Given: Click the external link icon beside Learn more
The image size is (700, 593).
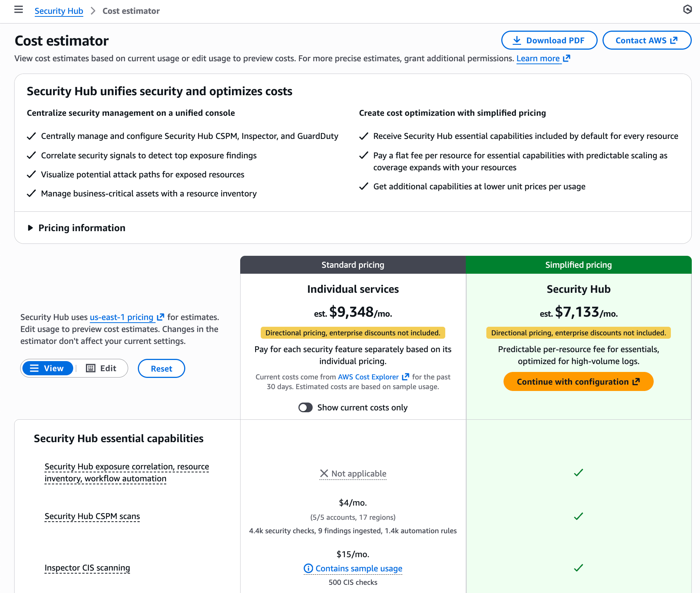Looking at the screenshot, I should tap(567, 58).
